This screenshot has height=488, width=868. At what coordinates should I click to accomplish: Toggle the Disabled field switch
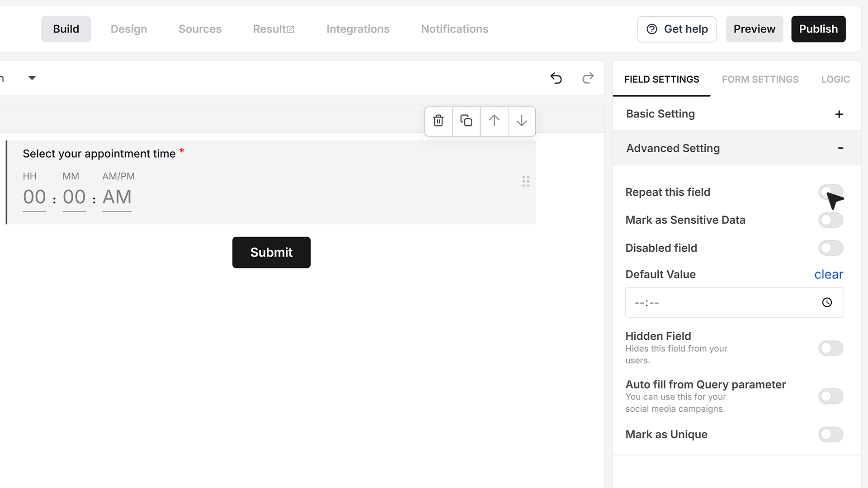pos(830,248)
